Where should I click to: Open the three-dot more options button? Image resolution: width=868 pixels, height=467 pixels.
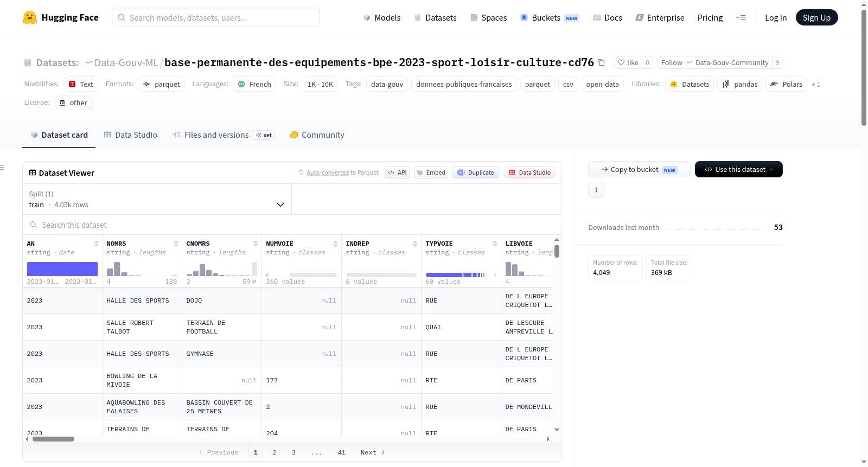pyautogui.click(x=596, y=190)
